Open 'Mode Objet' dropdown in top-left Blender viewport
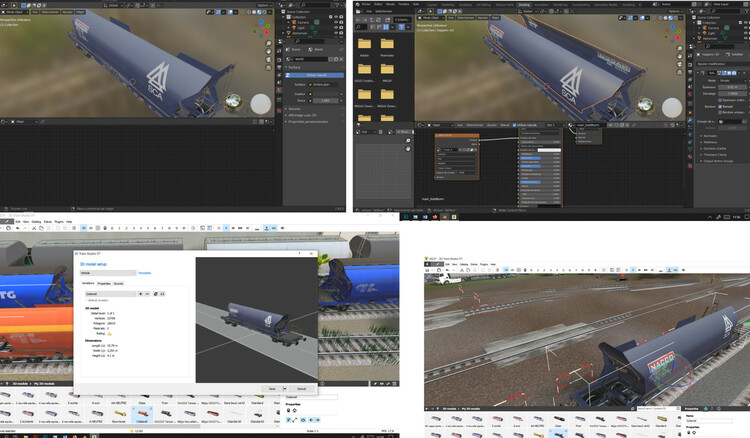Image resolution: width=750 pixels, height=438 pixels. pyautogui.click(x=14, y=11)
